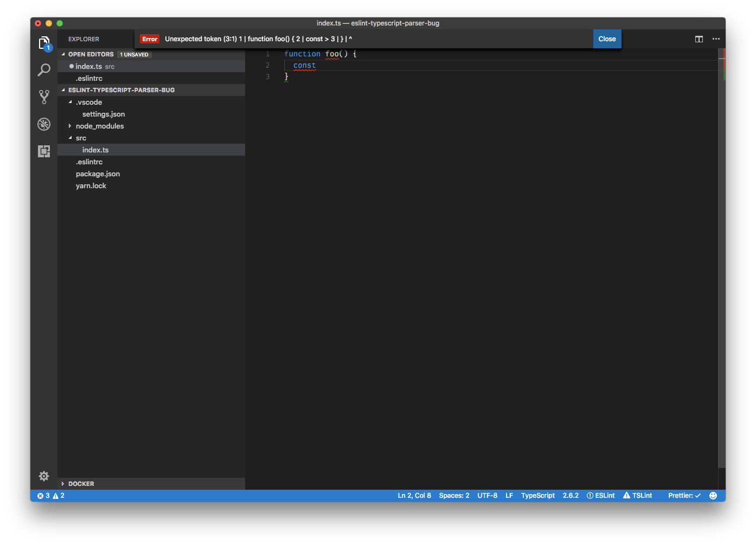
Task: Open the Debug view
Action: coord(44,124)
